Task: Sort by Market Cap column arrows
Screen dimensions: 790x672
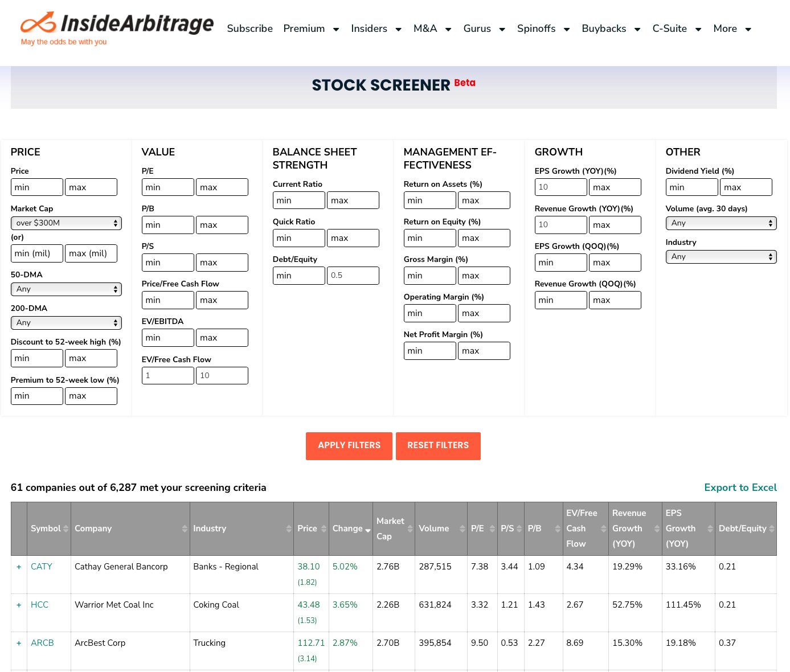Action: (410, 529)
